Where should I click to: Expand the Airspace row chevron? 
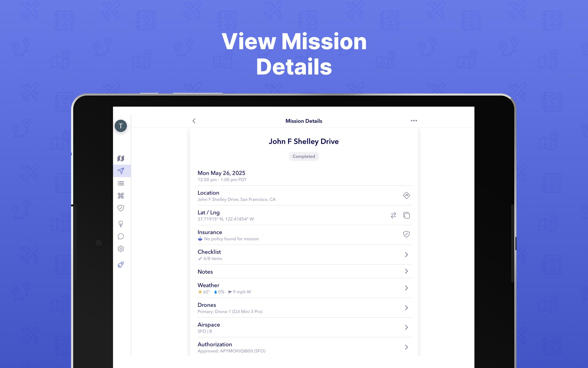pos(406,327)
